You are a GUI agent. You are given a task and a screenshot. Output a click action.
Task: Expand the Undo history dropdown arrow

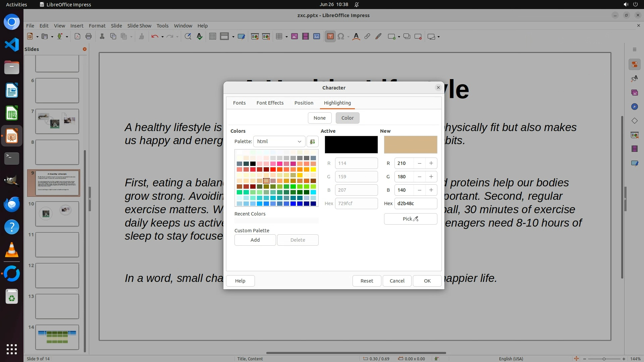click(162, 37)
